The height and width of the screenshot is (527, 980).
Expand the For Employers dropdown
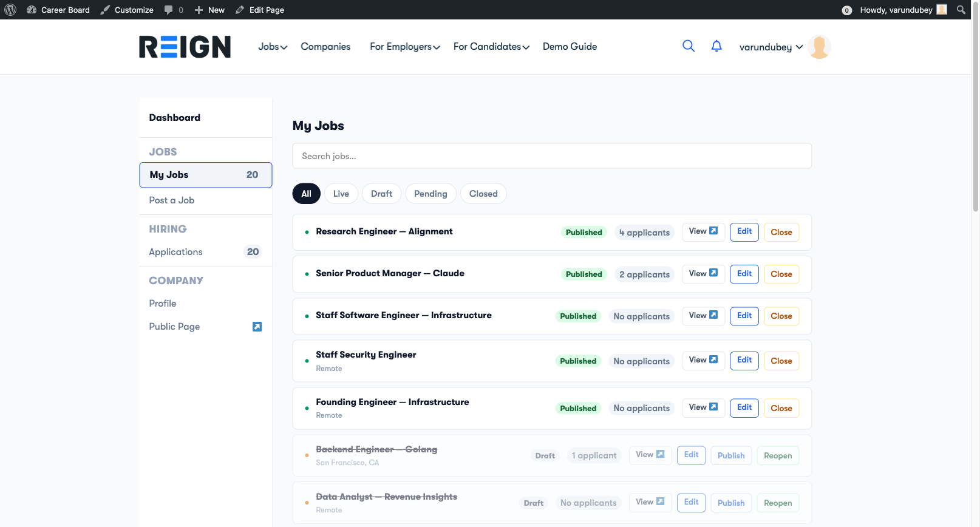[405, 47]
